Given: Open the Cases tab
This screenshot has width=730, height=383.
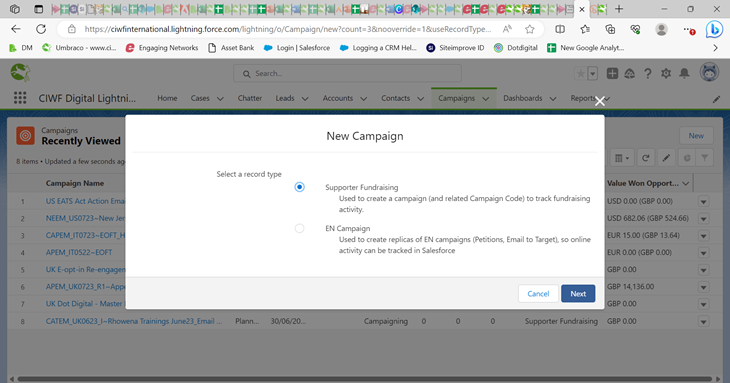Looking at the screenshot, I should [200, 98].
